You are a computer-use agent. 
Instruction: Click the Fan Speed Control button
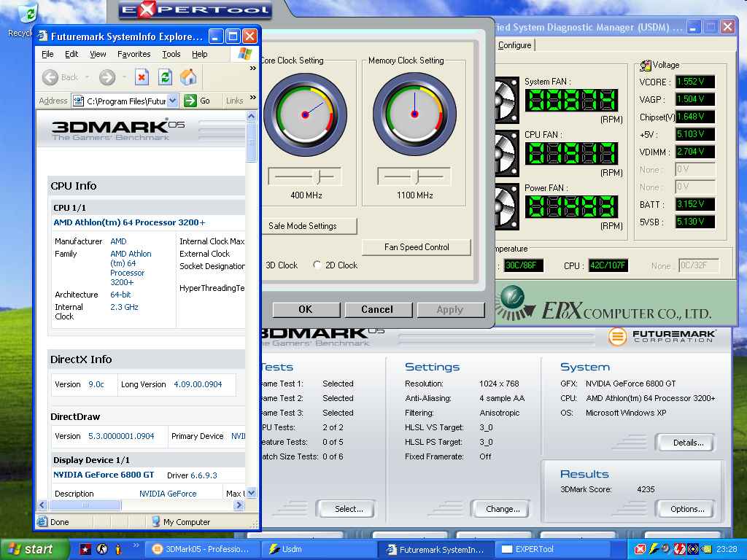click(x=417, y=247)
